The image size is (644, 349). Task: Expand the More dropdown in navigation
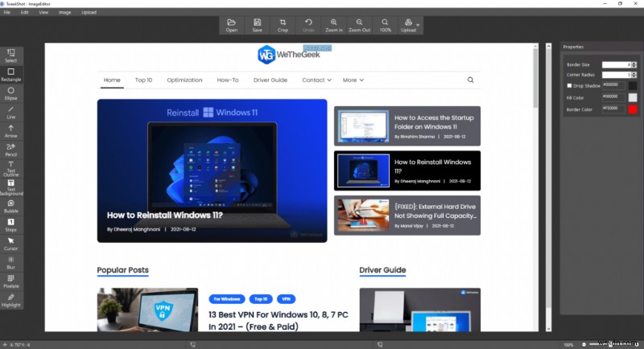353,80
